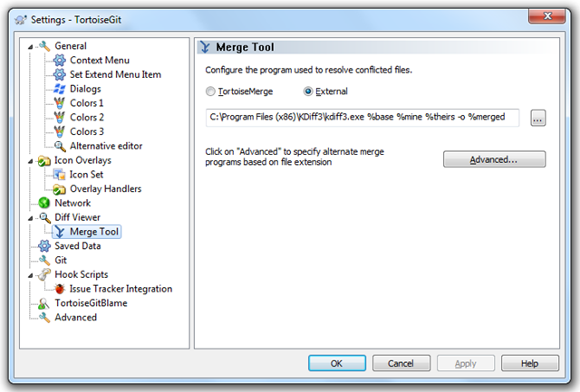Click the Diff Viewer magnifier icon

(x=44, y=217)
